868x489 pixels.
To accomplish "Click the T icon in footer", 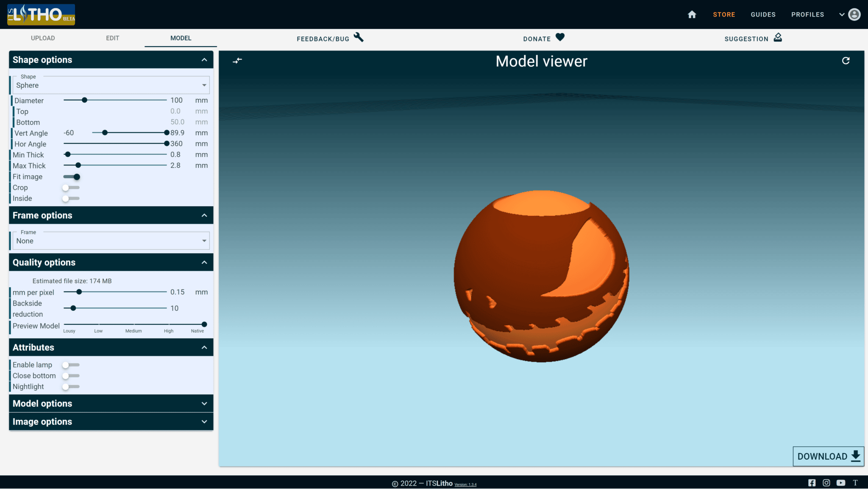I will click(x=855, y=483).
